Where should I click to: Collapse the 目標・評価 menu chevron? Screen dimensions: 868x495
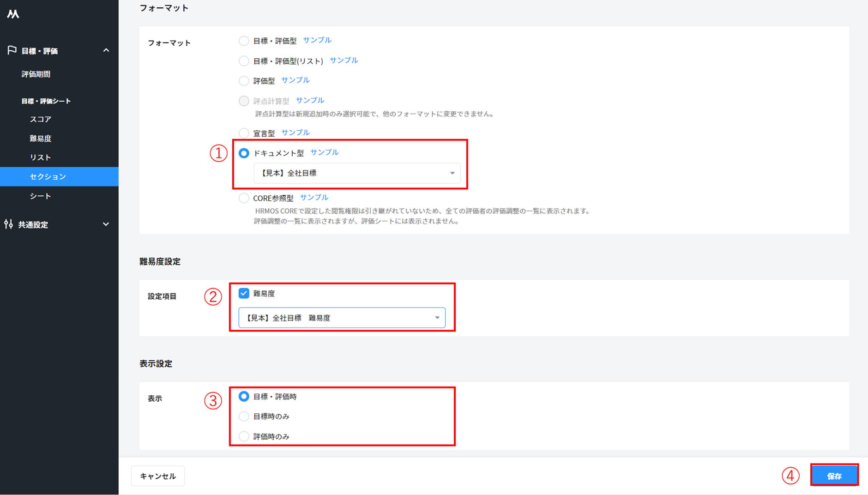106,50
